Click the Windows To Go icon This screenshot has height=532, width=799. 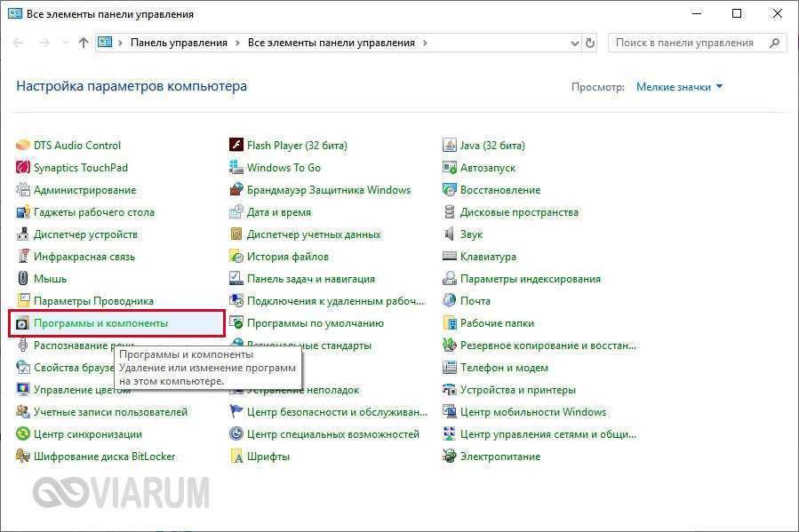[236, 168]
